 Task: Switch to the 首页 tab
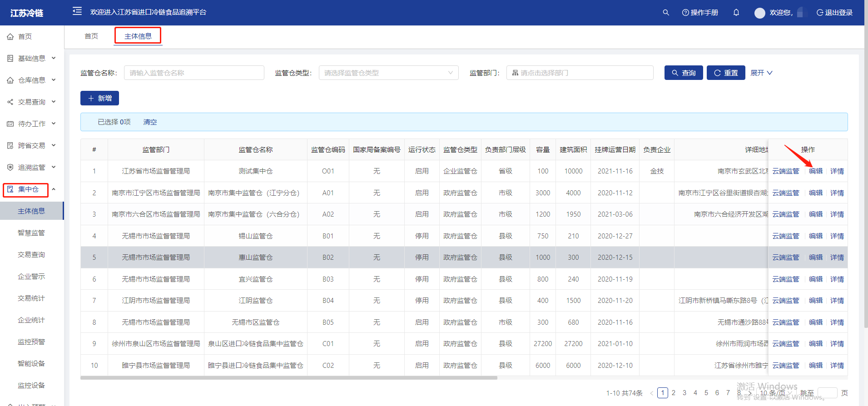[91, 36]
